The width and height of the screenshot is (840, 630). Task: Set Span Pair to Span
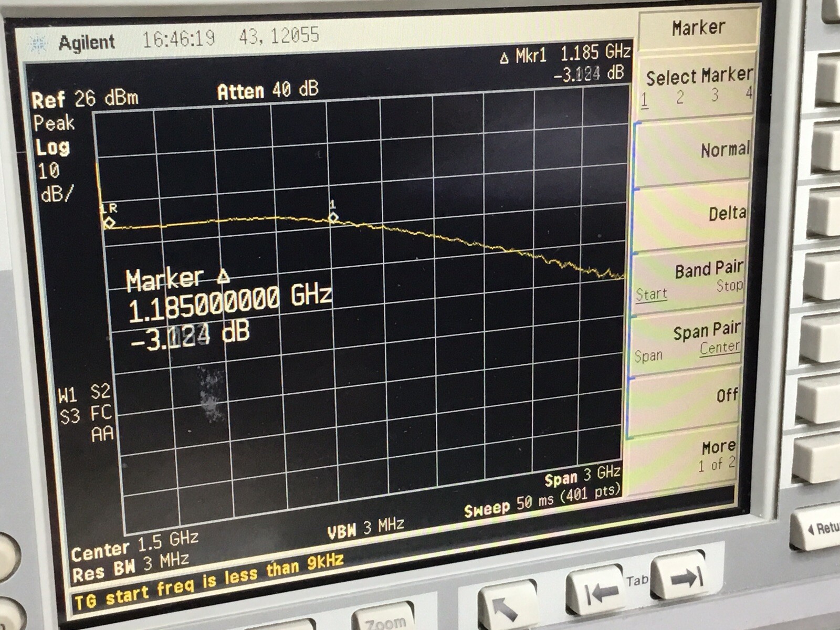648,356
